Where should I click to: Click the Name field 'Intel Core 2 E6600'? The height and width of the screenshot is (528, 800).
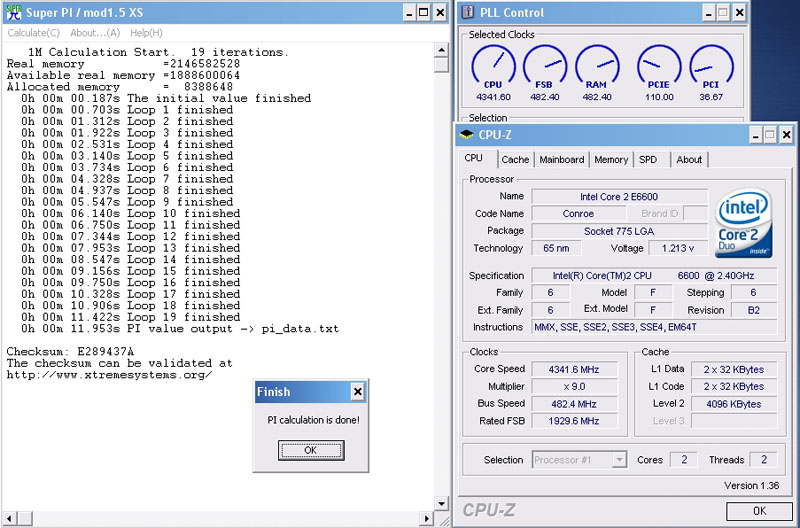619,196
